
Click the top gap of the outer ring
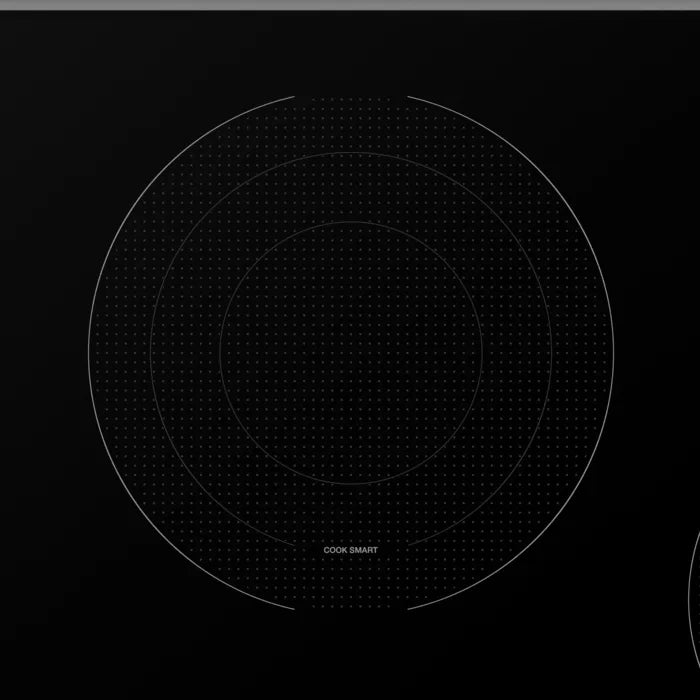[x=351, y=96]
